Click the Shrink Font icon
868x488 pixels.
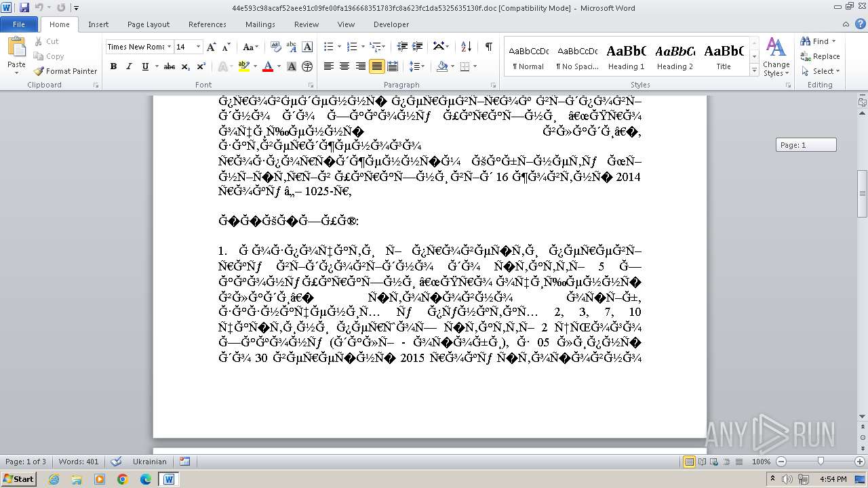point(226,47)
